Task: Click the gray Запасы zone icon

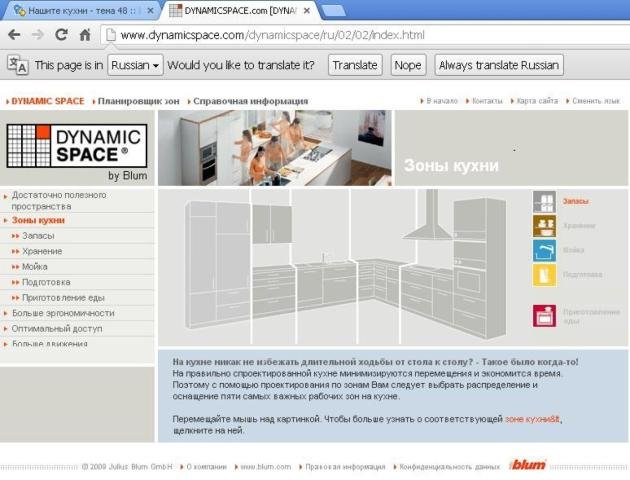Action: pyautogui.click(x=544, y=202)
